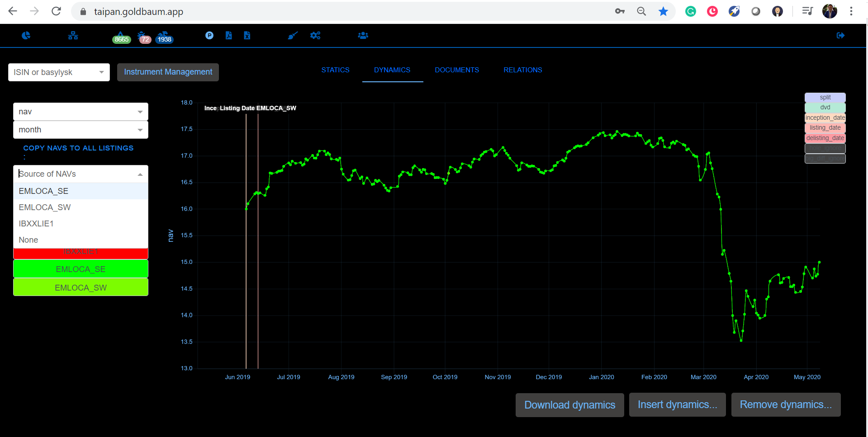Click the address bar URL taipan.goldbaum.app
Viewport: 868px width, 437px height.
(138, 12)
